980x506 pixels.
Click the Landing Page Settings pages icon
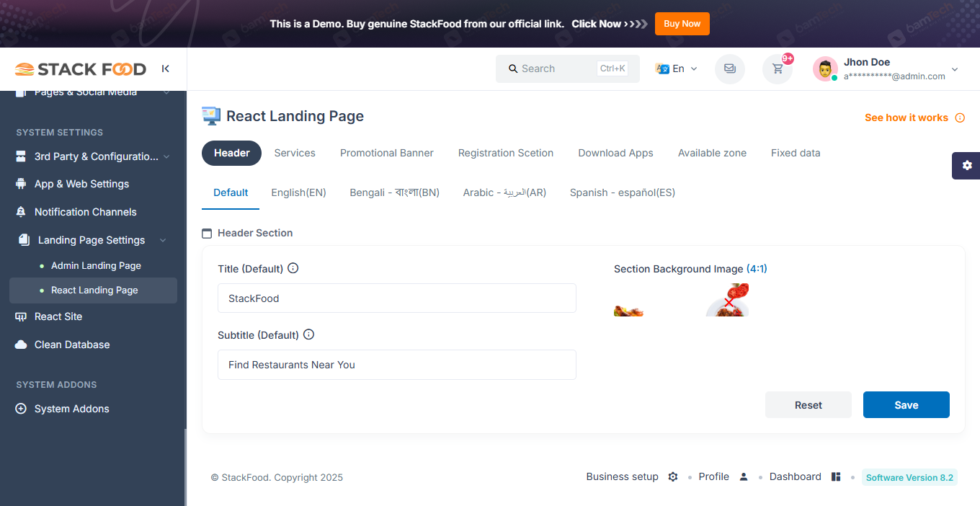(24, 240)
